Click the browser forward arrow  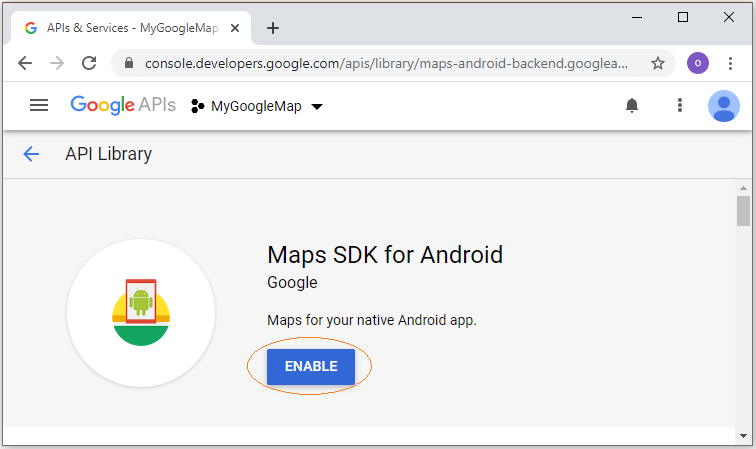click(57, 63)
